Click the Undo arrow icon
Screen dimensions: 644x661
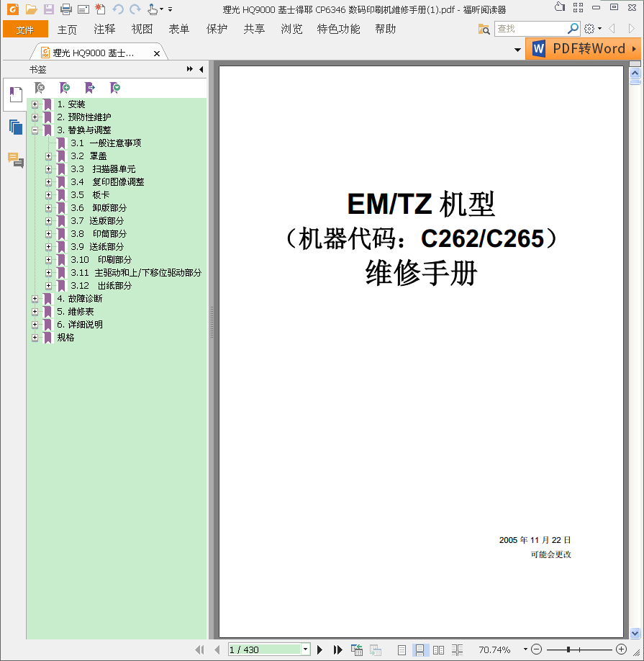pos(117,9)
